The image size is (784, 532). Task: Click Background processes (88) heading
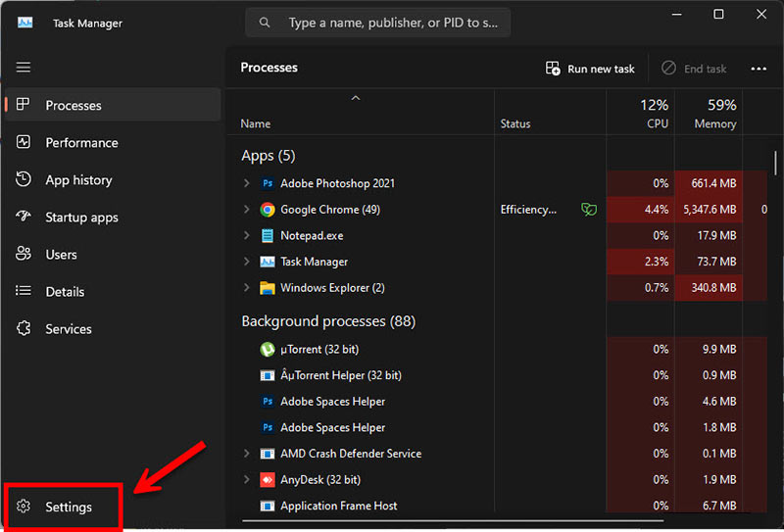tap(328, 321)
